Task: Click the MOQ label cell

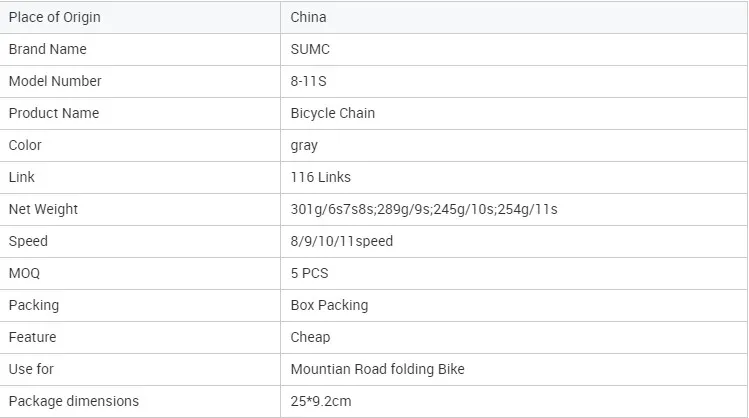Action: tap(140, 273)
